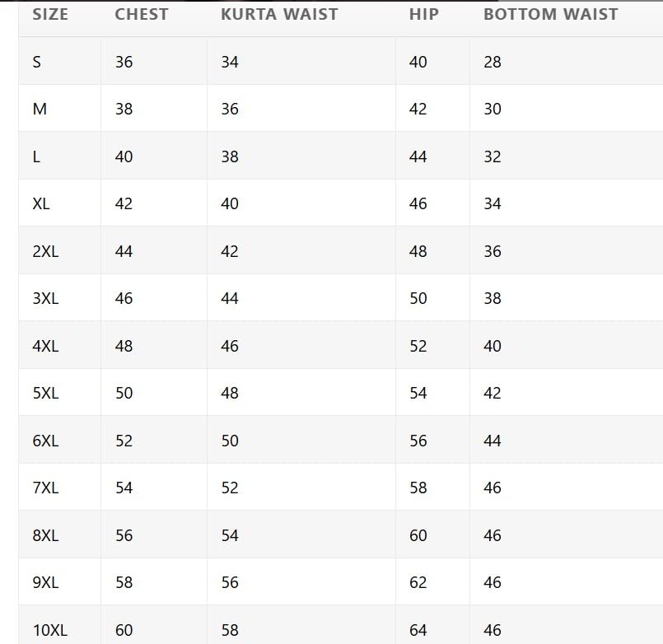This screenshot has height=644, width=663.
Task: Select the 2XL size row label
Action: coord(45,252)
